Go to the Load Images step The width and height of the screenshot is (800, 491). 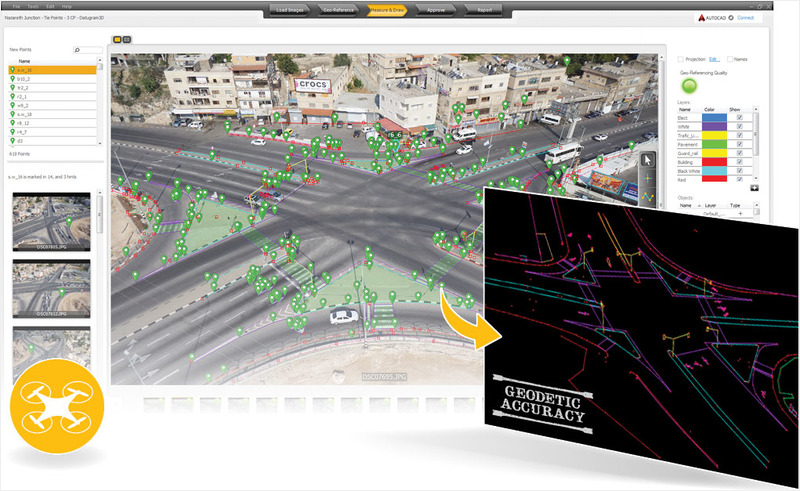pos(289,10)
